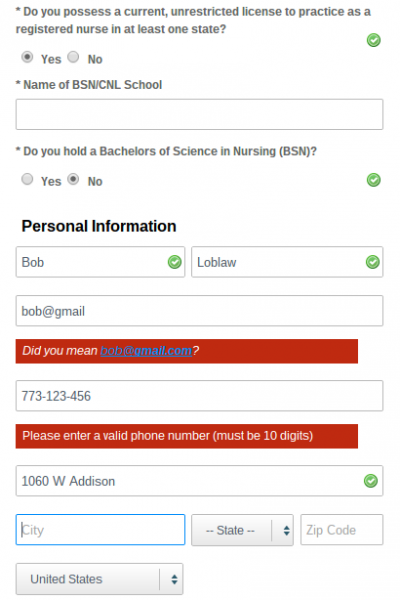Viewport: 400px width, 600px height.
Task: Select No for unrestricted RN license
Action: pyautogui.click(x=73, y=57)
